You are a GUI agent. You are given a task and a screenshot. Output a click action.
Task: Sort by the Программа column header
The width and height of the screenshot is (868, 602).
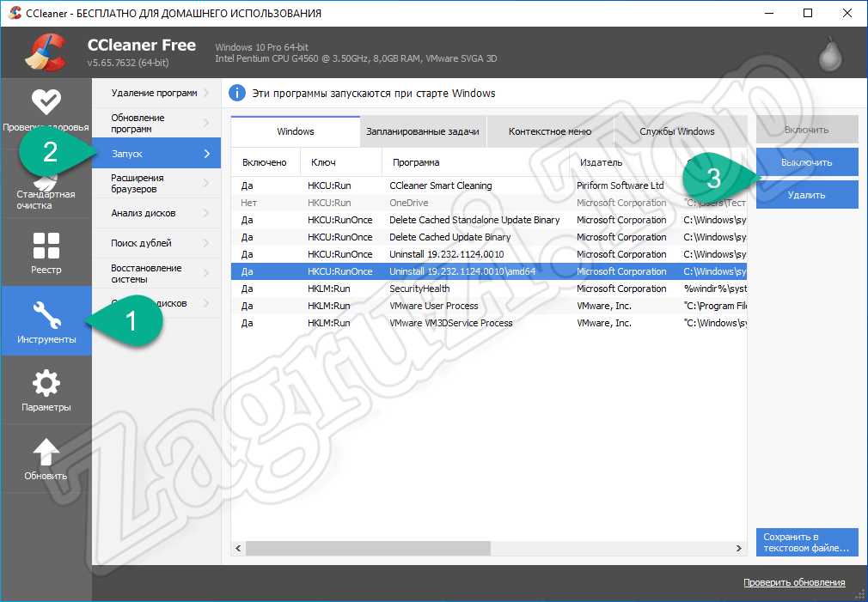coord(475,162)
